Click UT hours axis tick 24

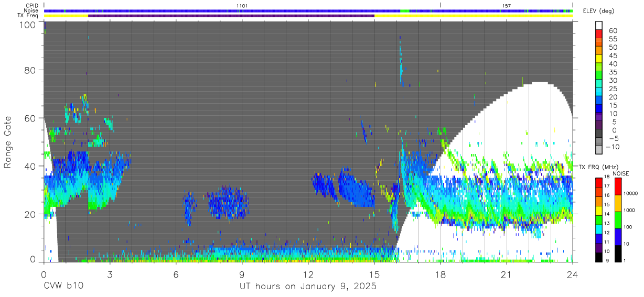[573, 274]
